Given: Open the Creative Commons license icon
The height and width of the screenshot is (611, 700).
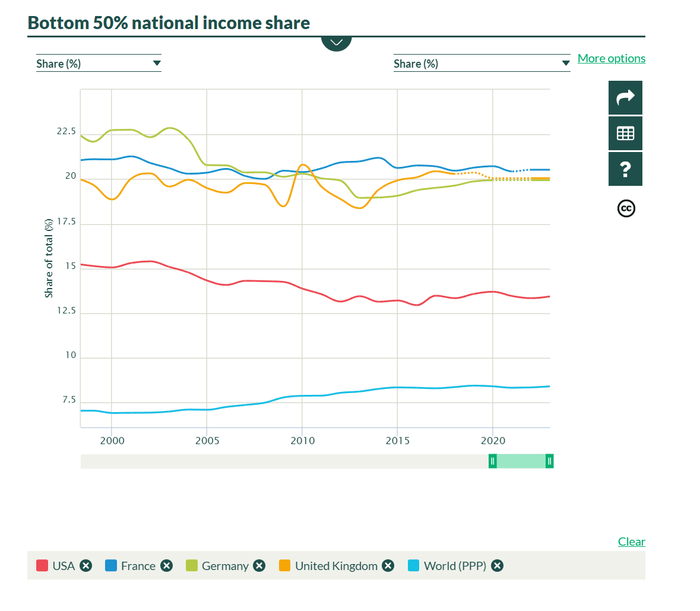Looking at the screenshot, I should 626,208.
